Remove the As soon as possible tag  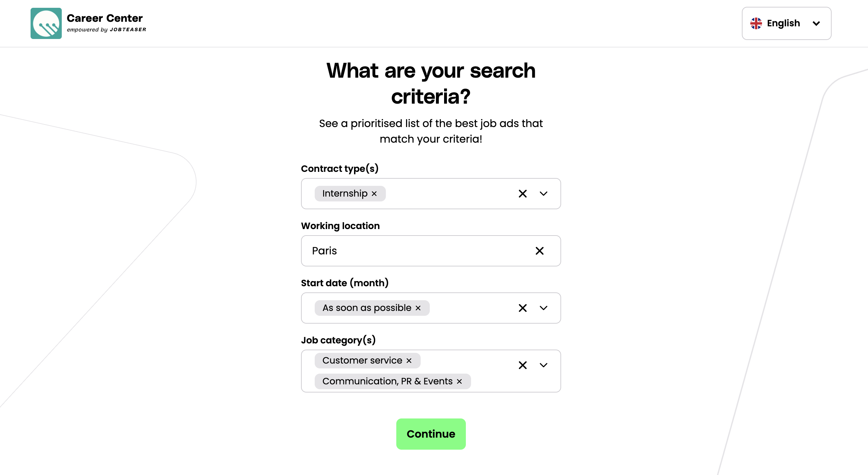[418, 308]
